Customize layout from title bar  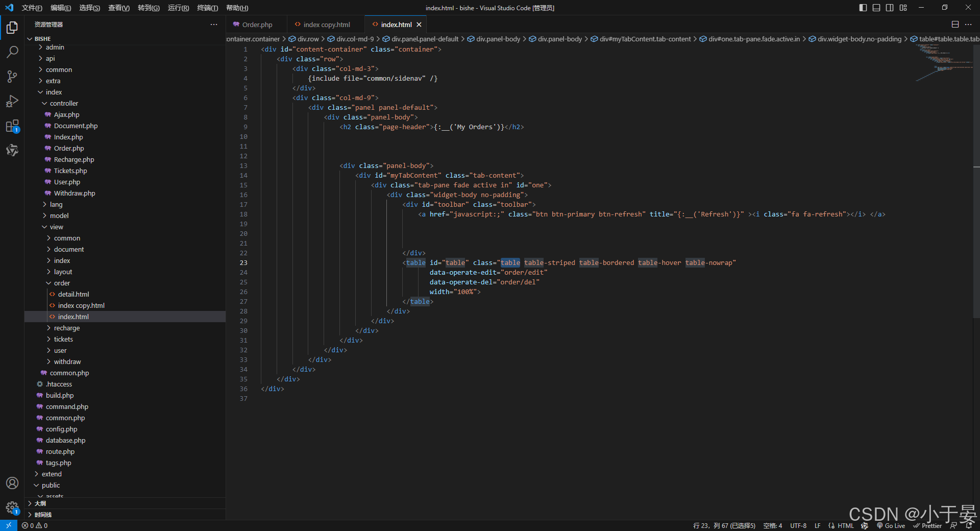(x=903, y=8)
